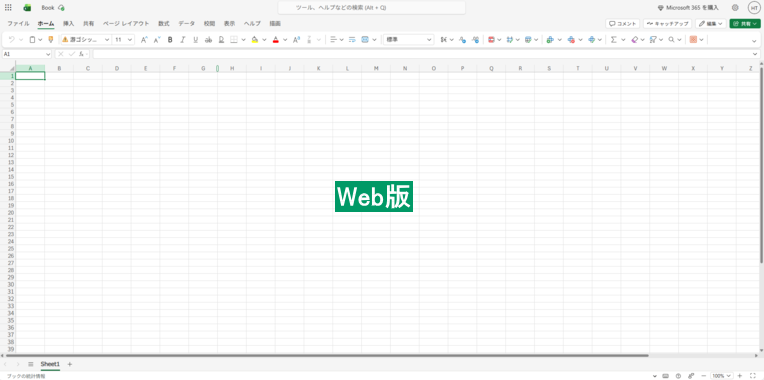Click the currency format icon
This screenshot has width=764, height=380.
pos(443,40)
